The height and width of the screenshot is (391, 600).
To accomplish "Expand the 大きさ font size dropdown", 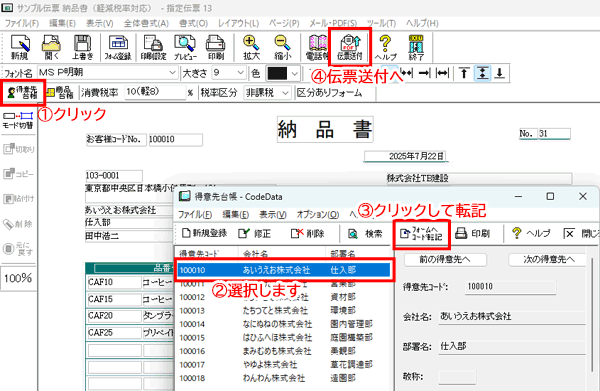I will point(240,72).
